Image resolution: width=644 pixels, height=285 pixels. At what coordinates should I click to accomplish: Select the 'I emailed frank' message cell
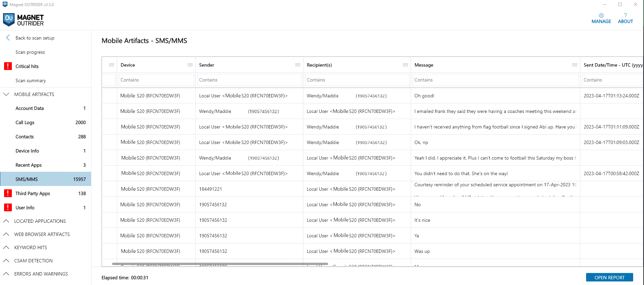coord(495,111)
